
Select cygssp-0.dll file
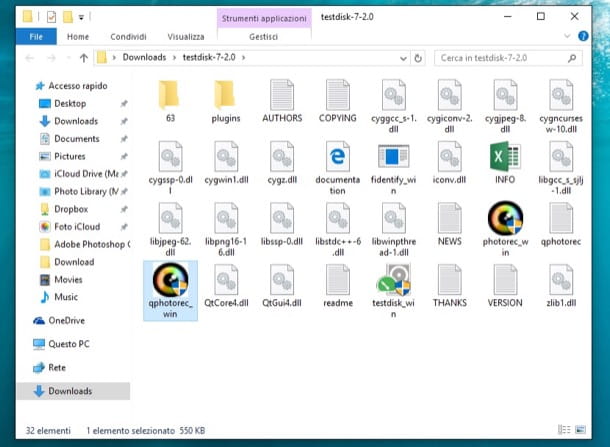pyautogui.click(x=170, y=168)
